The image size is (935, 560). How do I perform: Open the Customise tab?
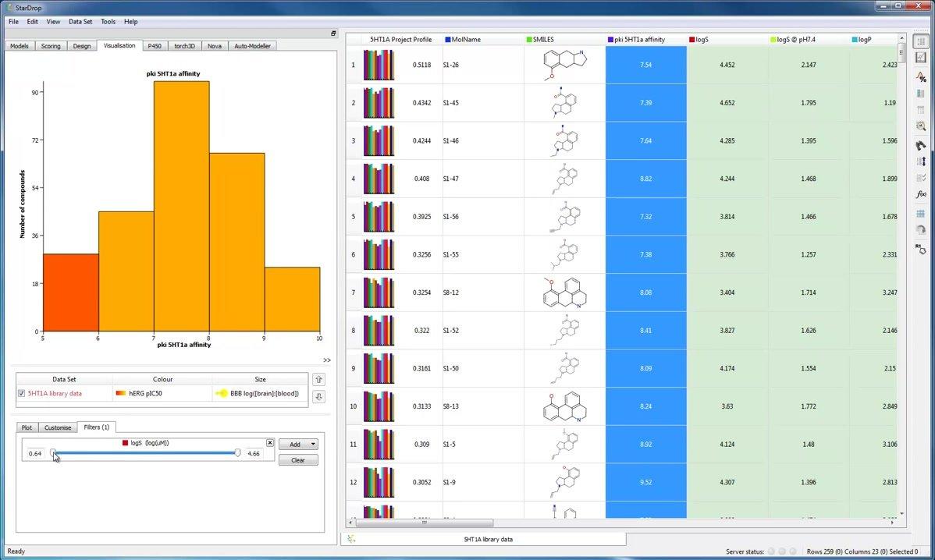[x=58, y=427]
